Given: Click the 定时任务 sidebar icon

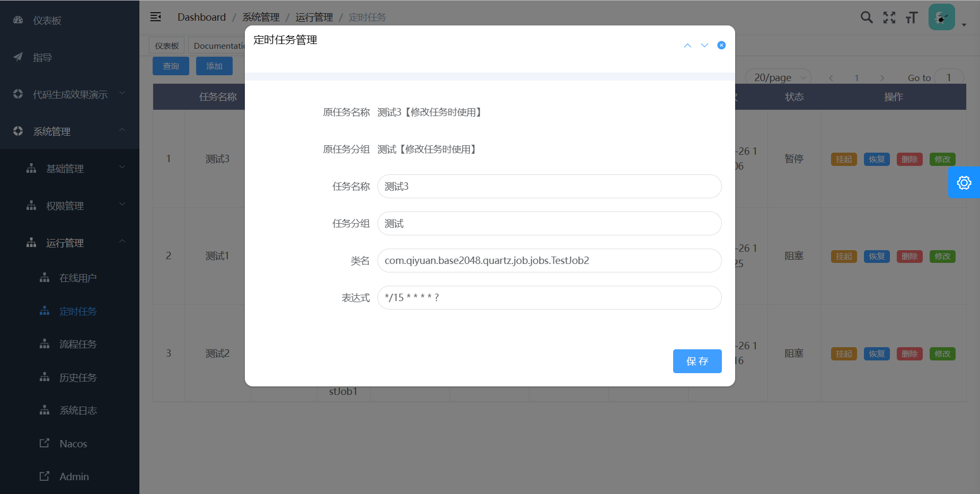Looking at the screenshot, I should pos(45,311).
